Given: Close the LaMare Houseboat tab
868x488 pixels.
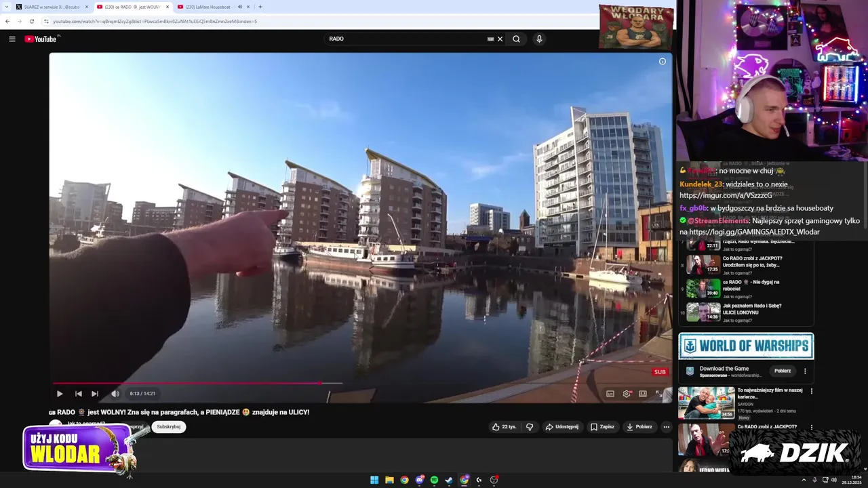Looking at the screenshot, I should [248, 7].
